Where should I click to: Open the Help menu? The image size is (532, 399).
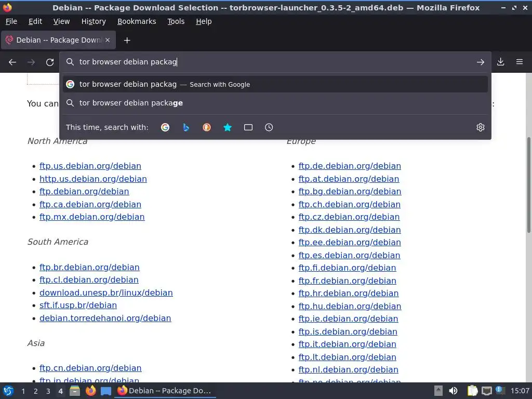point(204,21)
